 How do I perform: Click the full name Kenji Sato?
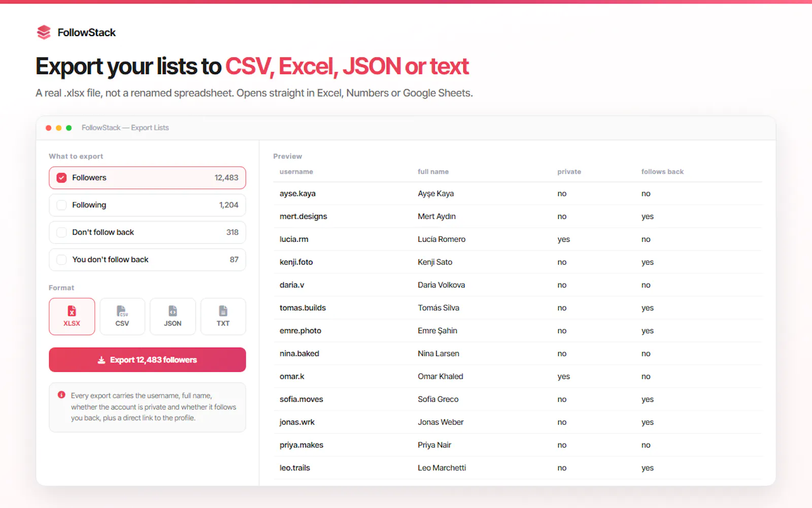coord(435,262)
